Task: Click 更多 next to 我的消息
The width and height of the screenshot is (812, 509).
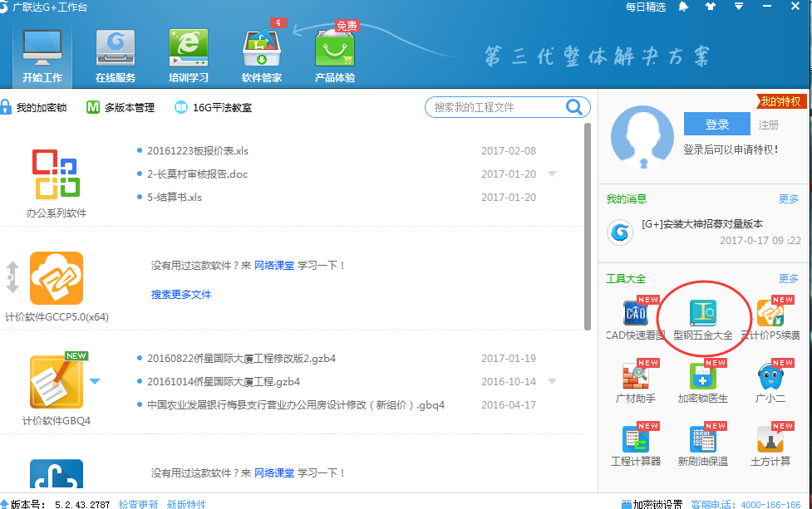Action: (x=789, y=199)
